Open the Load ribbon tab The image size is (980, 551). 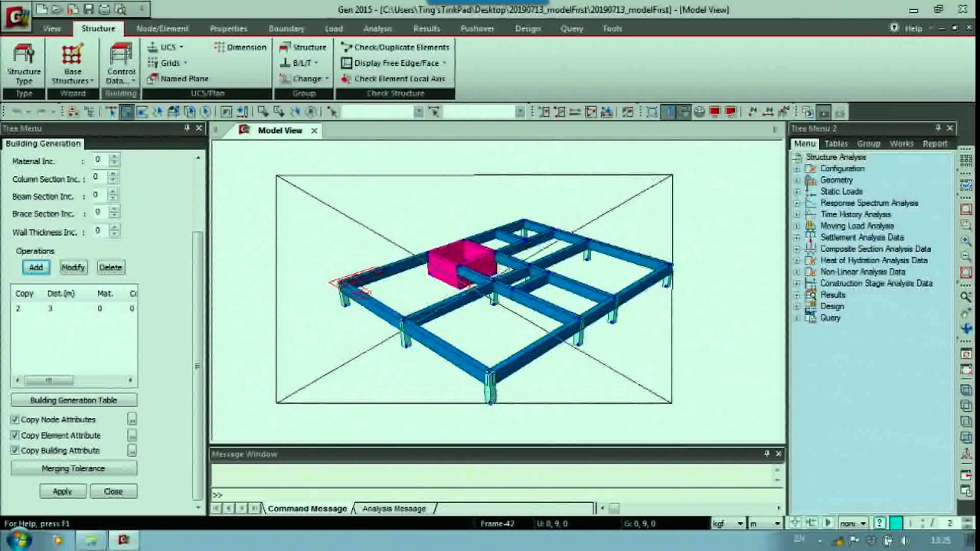click(x=334, y=28)
